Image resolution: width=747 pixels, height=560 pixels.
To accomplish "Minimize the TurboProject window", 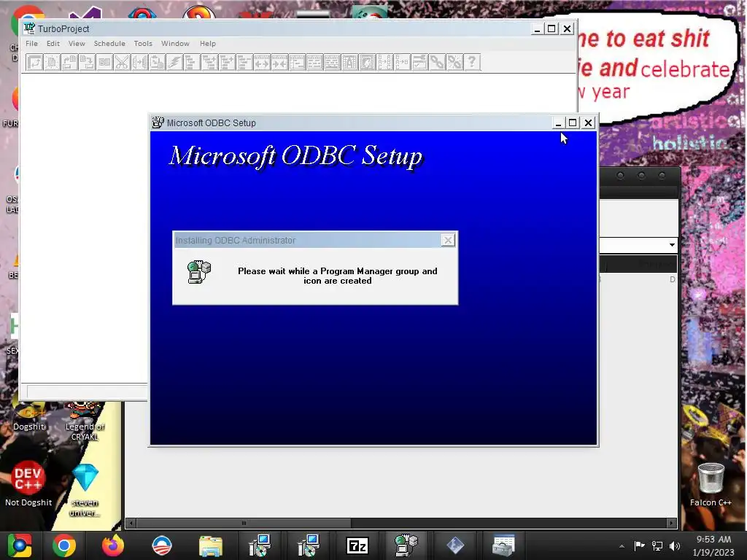I will tap(537, 28).
